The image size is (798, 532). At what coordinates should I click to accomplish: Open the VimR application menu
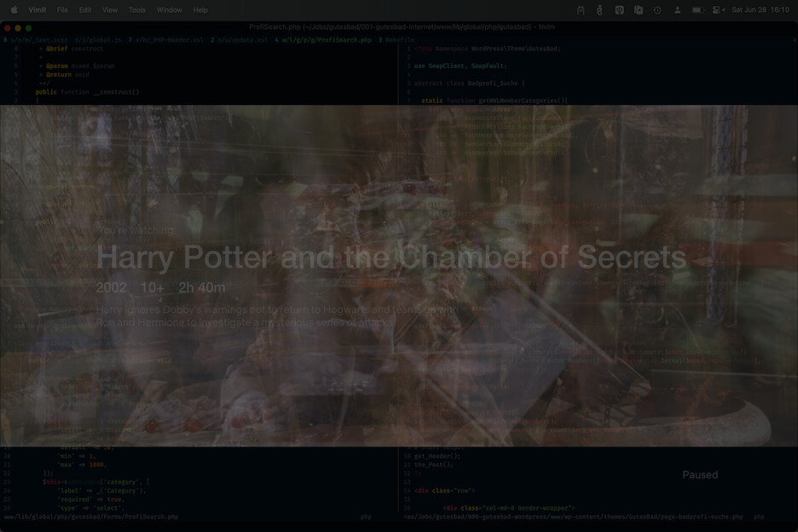click(x=38, y=9)
